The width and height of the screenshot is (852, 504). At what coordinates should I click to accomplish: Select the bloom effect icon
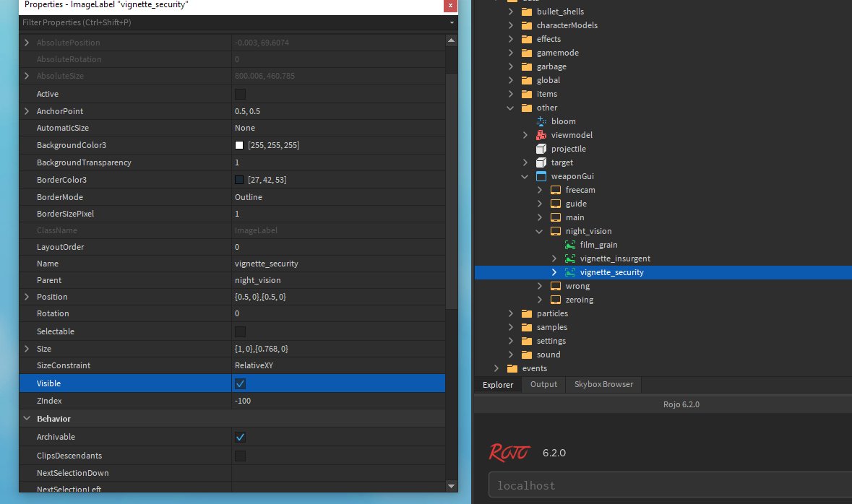coord(541,121)
